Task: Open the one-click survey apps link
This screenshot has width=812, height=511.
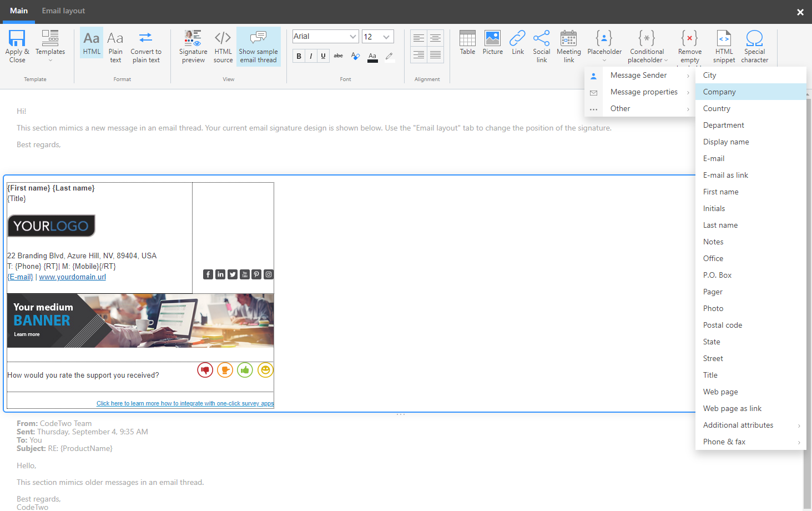Action: pos(185,403)
